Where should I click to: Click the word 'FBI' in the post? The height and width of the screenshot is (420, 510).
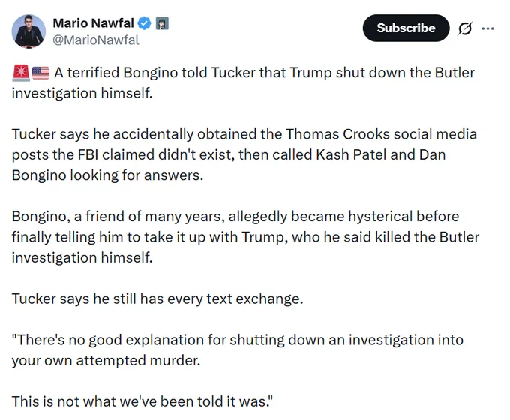[x=88, y=154]
